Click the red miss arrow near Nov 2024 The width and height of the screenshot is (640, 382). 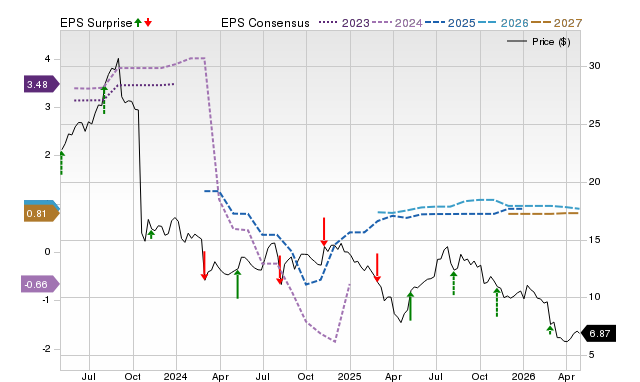tap(324, 232)
